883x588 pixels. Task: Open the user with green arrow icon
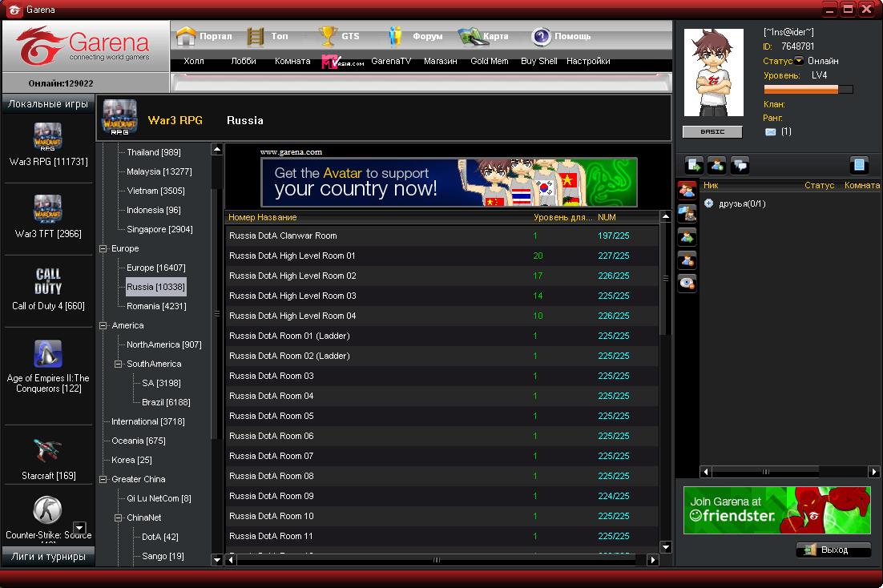click(x=687, y=236)
